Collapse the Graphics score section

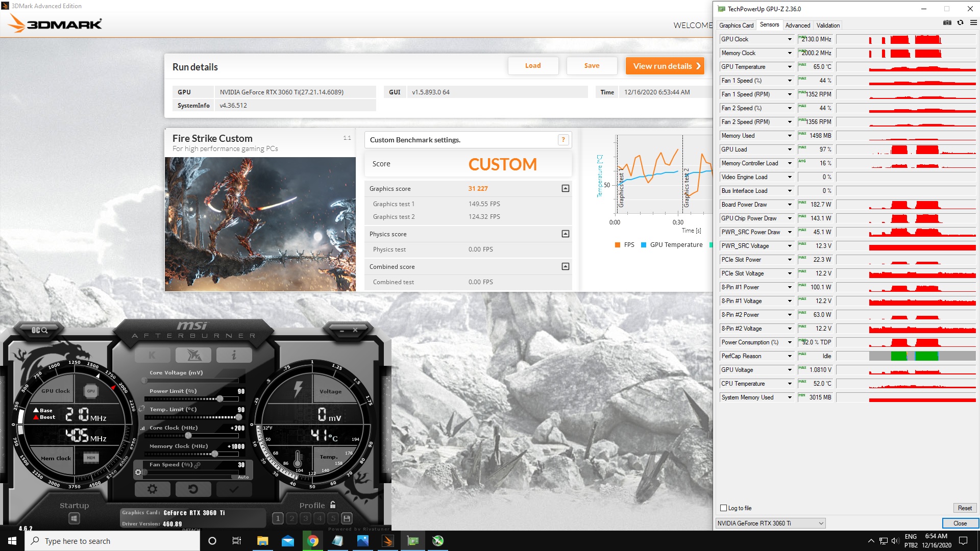pos(565,188)
